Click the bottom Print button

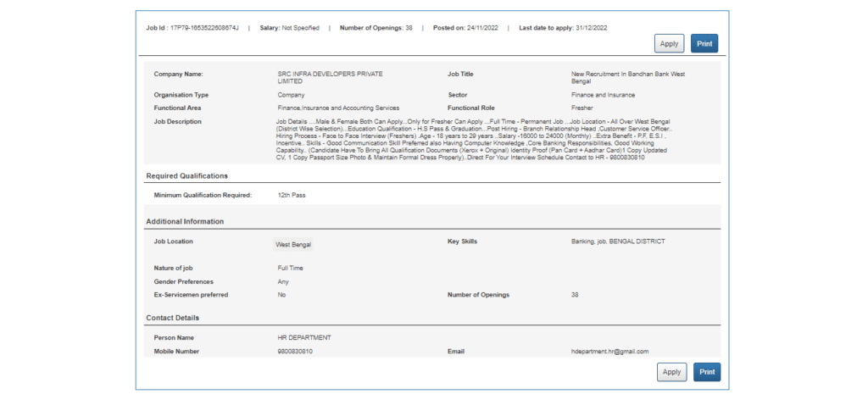click(707, 372)
